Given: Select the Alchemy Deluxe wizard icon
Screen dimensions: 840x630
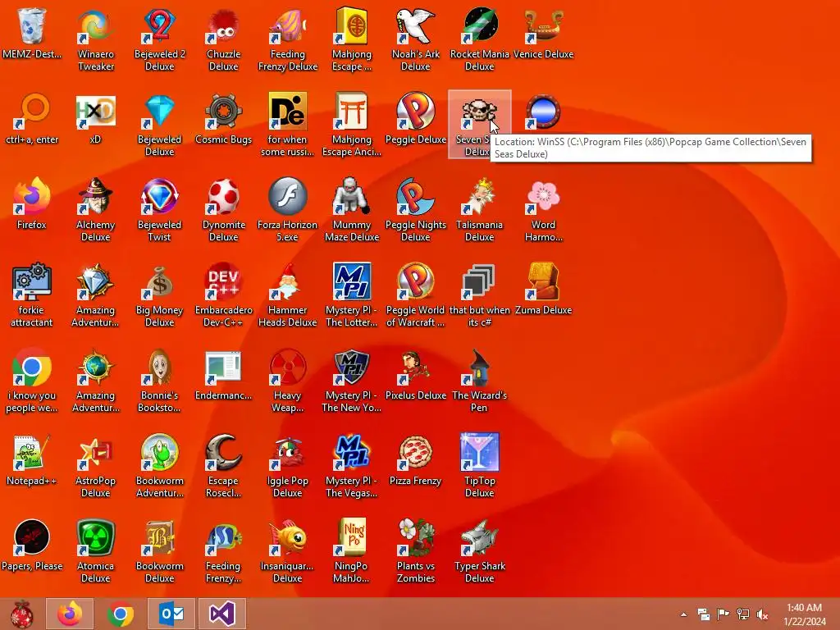Looking at the screenshot, I should point(95,196).
